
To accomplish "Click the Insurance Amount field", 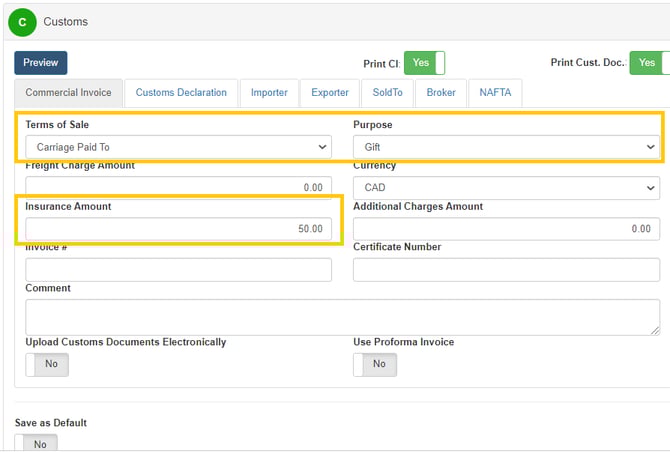I will click(178, 229).
